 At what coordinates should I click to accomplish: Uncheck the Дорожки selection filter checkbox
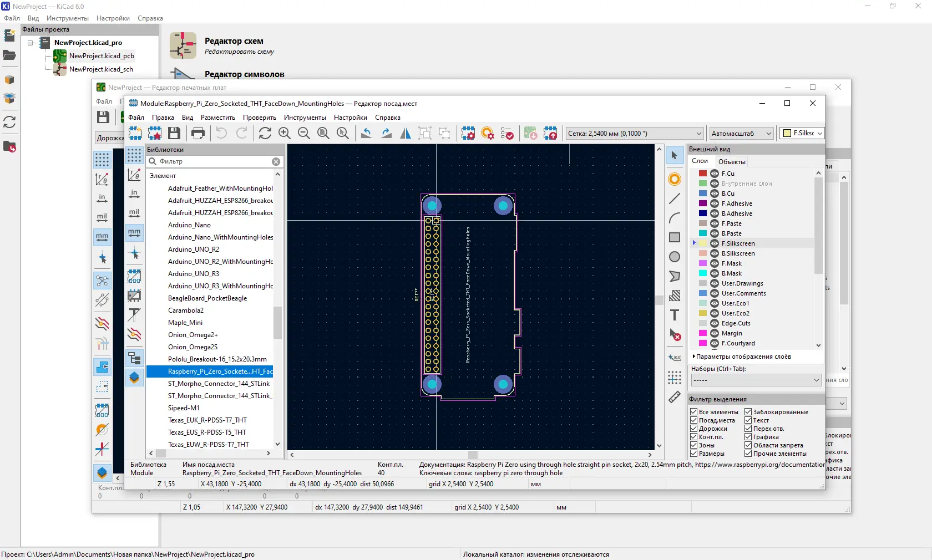(693, 429)
